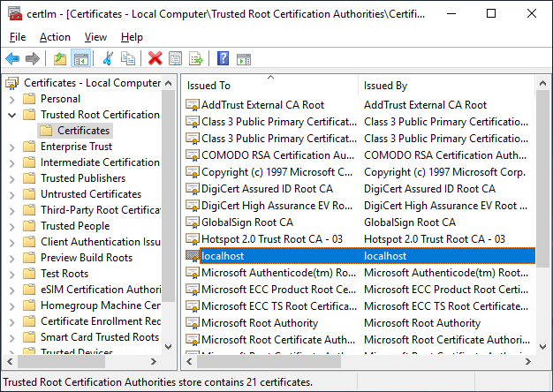
Task: Open the View menu
Action: coord(95,37)
